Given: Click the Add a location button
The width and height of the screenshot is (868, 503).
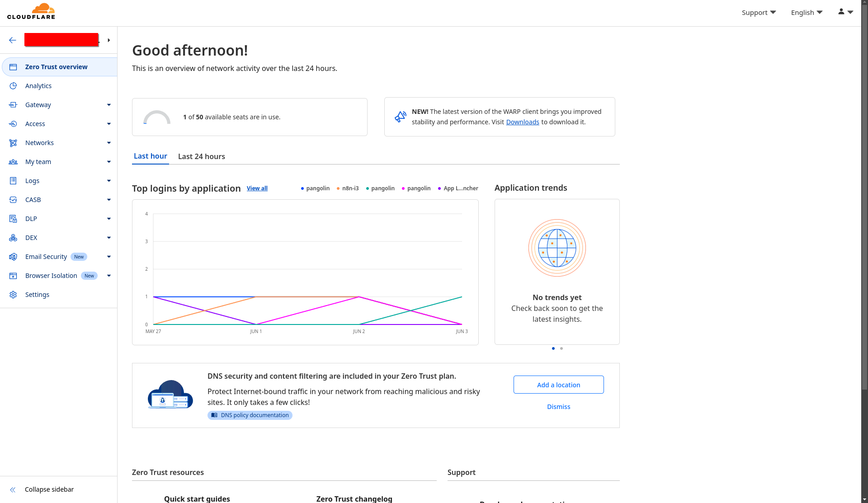Looking at the screenshot, I should click(558, 385).
